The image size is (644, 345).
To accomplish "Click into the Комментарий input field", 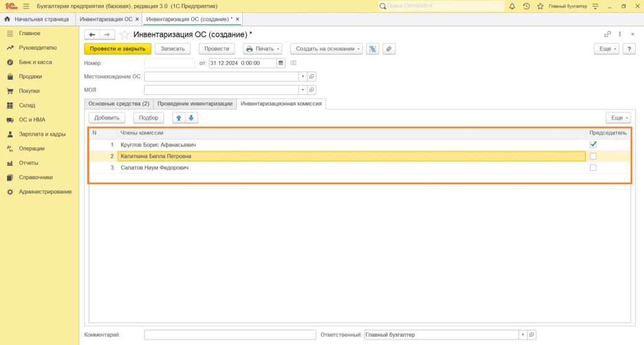I will tap(230, 335).
